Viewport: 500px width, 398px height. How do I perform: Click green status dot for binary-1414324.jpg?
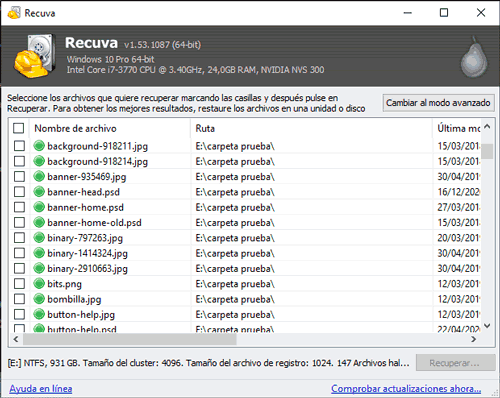(x=39, y=253)
